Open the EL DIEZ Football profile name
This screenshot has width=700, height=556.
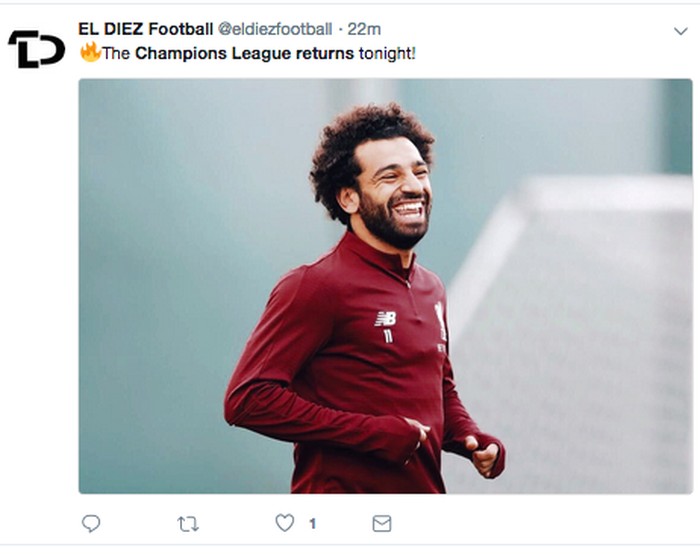145,29
